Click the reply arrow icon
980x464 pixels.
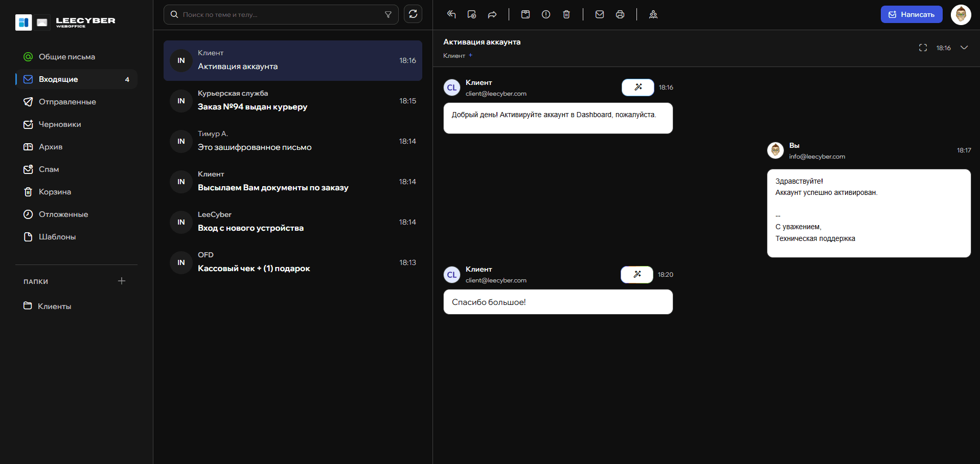[451, 14]
